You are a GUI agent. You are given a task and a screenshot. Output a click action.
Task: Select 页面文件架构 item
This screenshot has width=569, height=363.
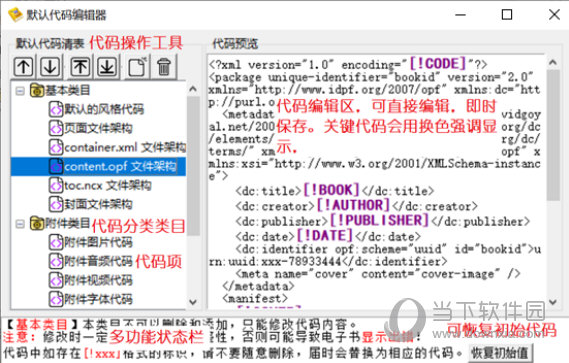[91, 128]
